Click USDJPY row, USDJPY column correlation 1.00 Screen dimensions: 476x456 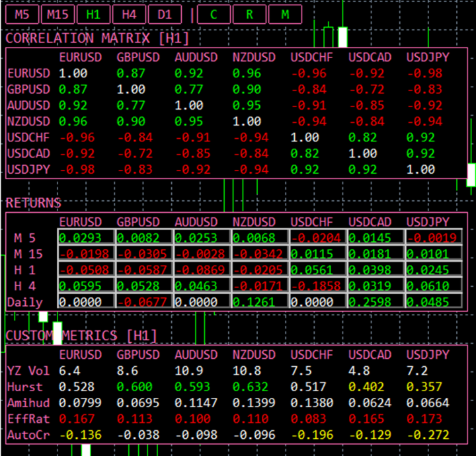[x=420, y=170]
